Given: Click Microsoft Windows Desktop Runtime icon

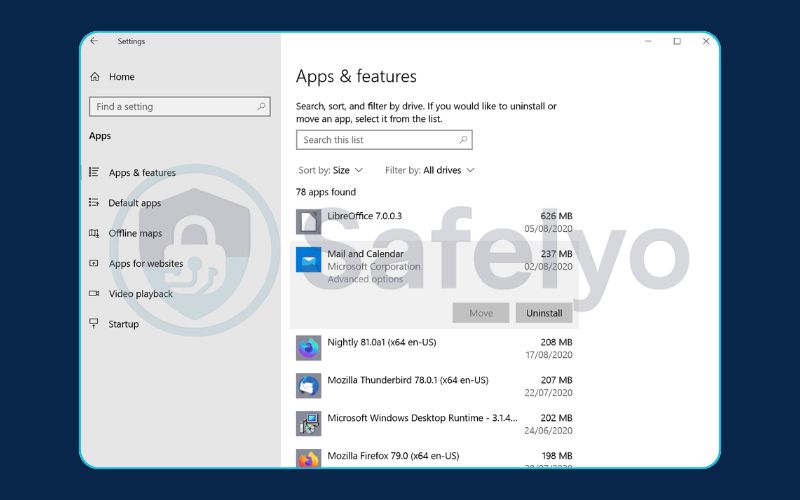Looking at the screenshot, I should click(308, 423).
